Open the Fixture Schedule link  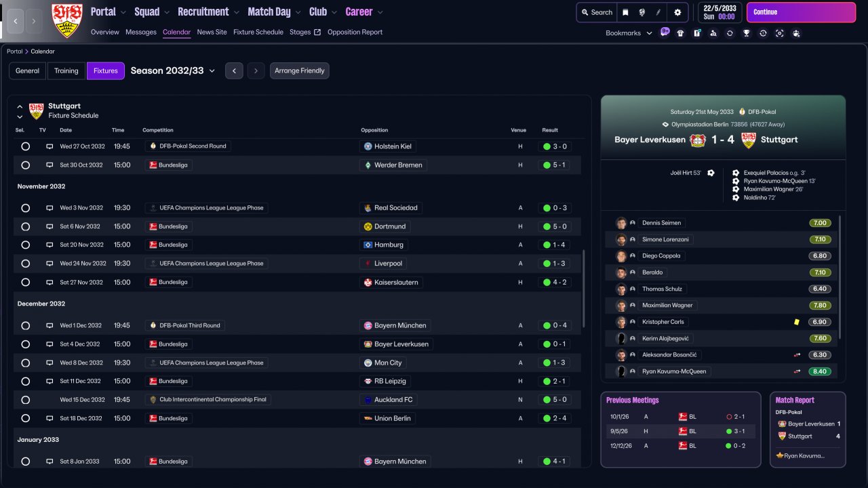point(258,32)
